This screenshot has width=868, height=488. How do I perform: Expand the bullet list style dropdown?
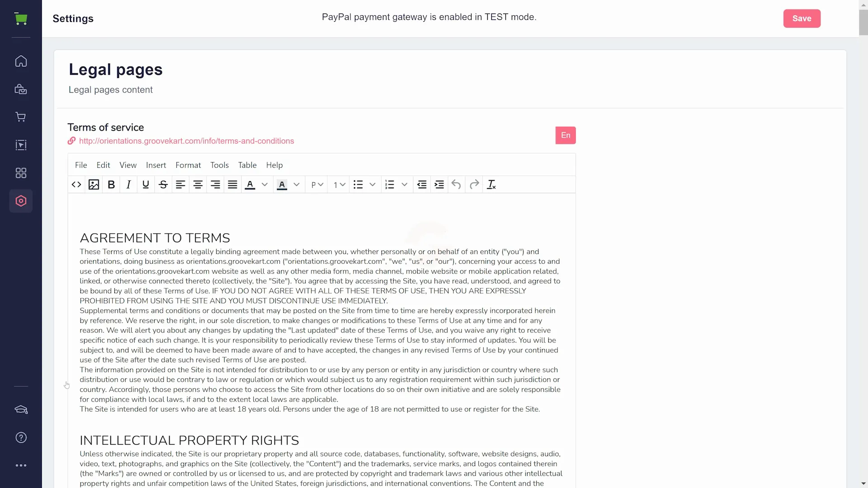(x=373, y=184)
